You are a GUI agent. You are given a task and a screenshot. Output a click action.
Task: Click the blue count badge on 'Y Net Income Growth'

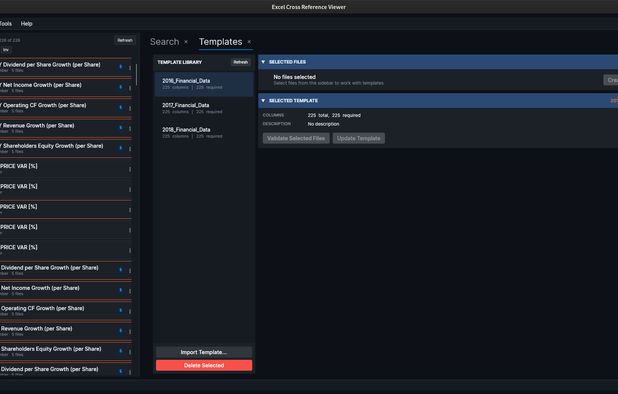121,87
